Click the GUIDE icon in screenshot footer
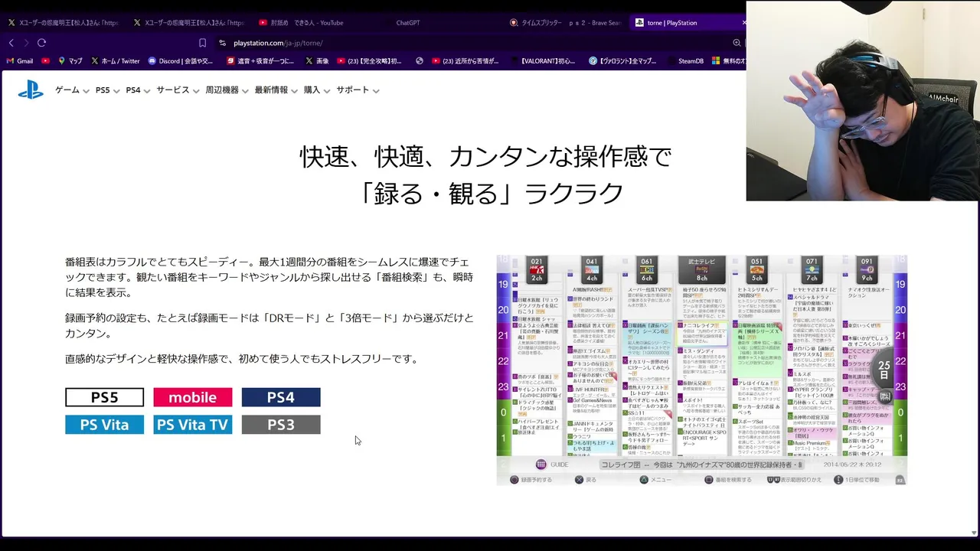 (541, 465)
